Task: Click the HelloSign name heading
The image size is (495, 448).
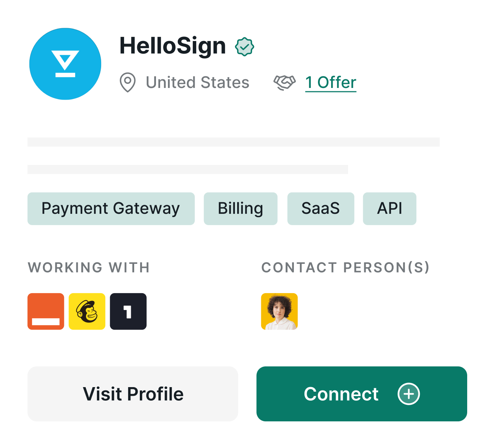Action: pyautogui.click(x=172, y=45)
